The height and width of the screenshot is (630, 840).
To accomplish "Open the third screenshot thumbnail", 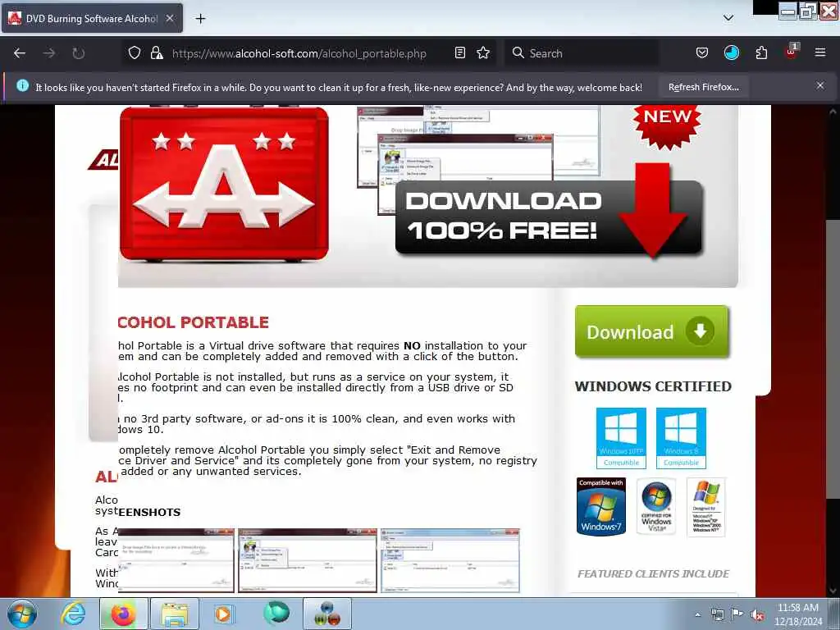I will pyautogui.click(x=450, y=560).
